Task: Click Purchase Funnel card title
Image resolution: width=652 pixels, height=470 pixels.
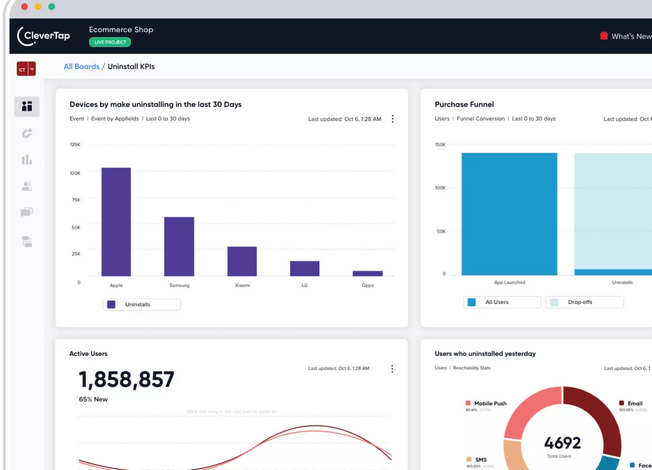Action: click(464, 104)
